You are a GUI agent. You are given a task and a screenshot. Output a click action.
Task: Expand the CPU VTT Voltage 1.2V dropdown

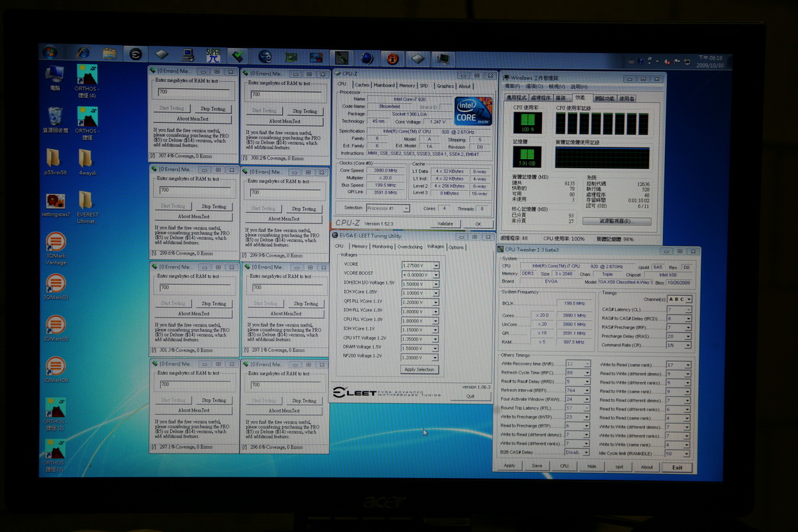436,338
